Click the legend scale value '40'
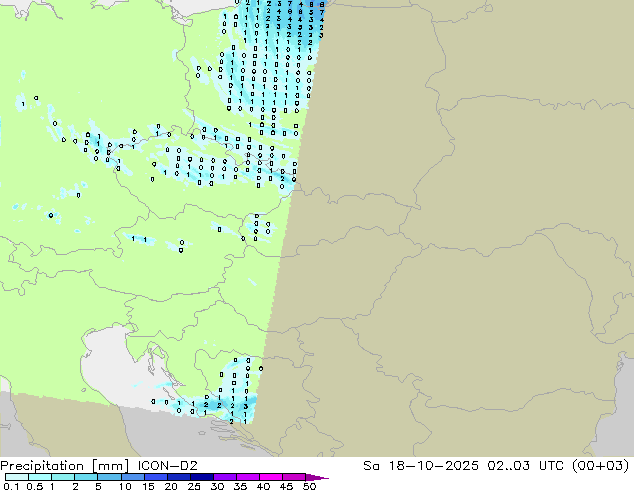 (x=263, y=486)
